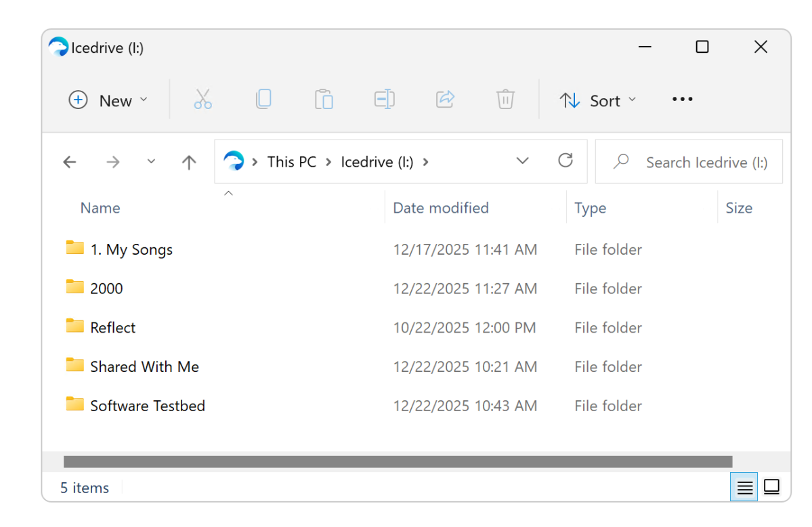Switch to the Details view layout

[x=745, y=487]
